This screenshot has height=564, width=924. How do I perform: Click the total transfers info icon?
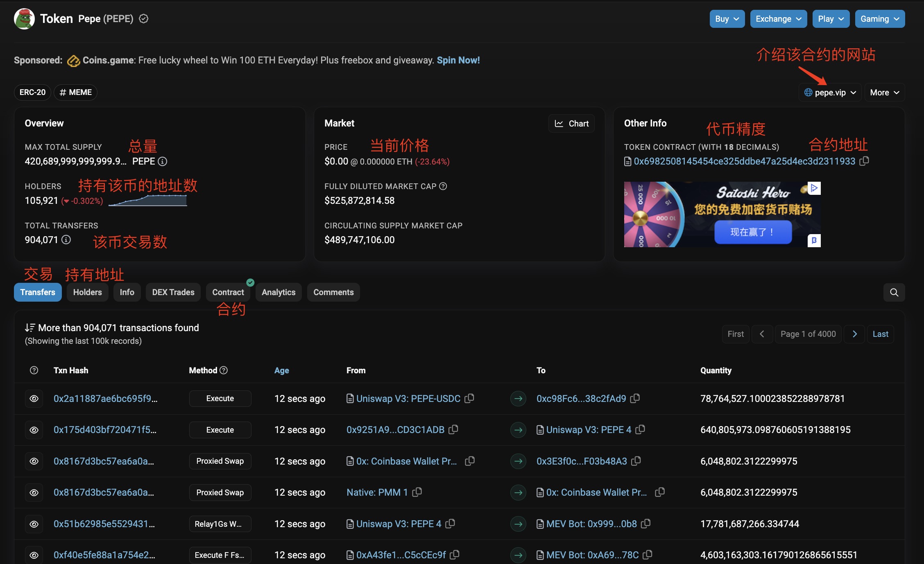point(66,240)
